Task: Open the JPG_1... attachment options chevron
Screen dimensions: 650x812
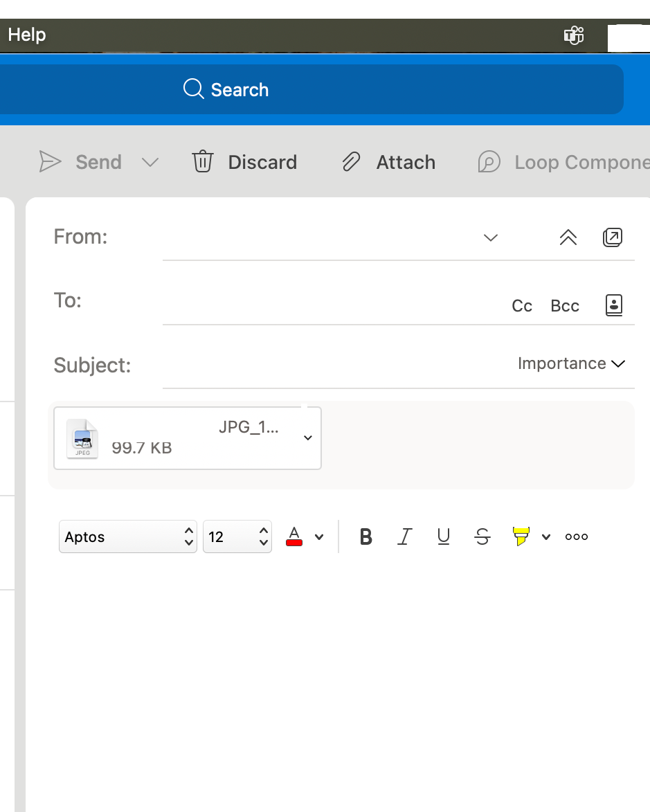Action: (307, 438)
